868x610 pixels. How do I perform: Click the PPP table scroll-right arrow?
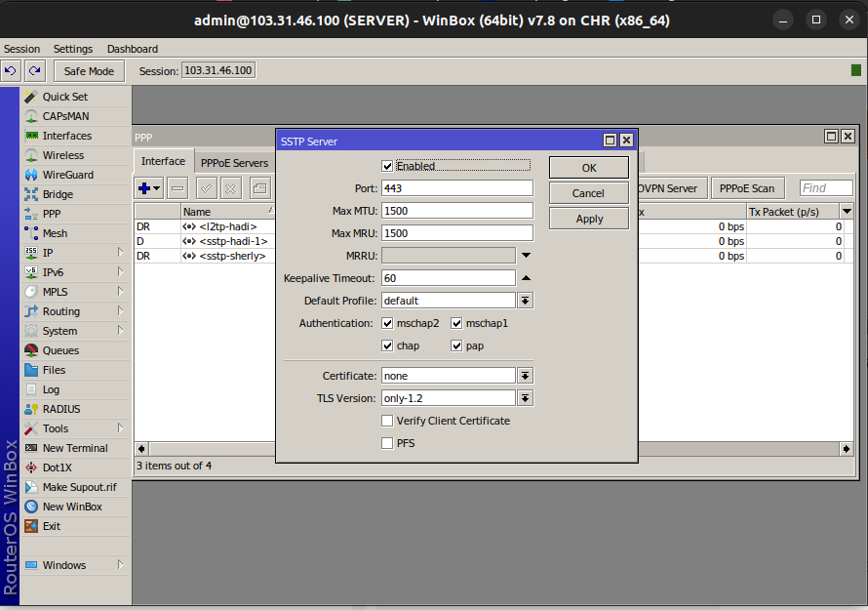[x=847, y=449]
